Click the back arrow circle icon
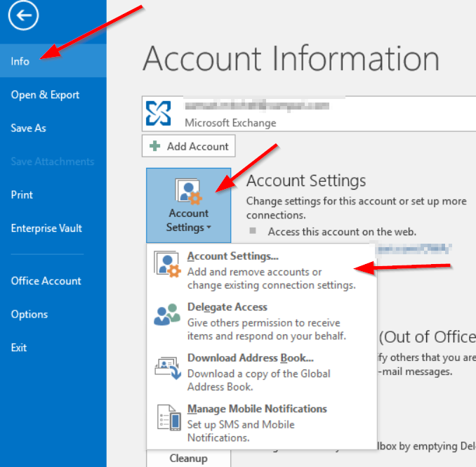Screen dimensions: 476x467 tap(23, 15)
